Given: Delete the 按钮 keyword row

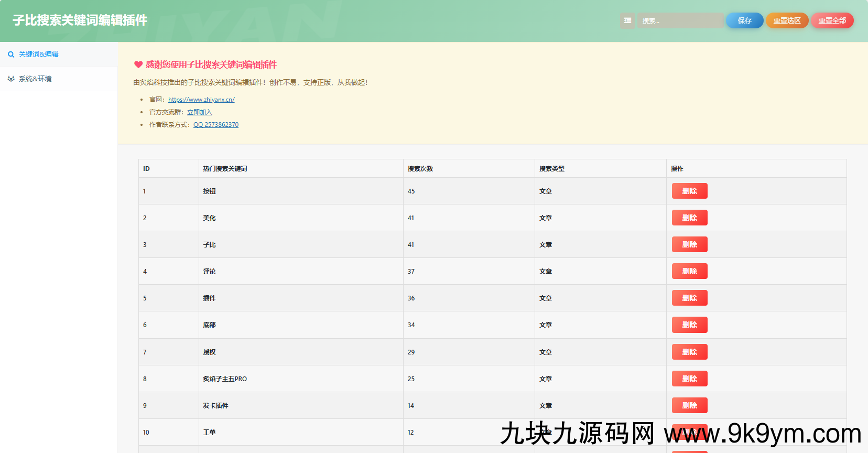Looking at the screenshot, I should pyautogui.click(x=689, y=191).
